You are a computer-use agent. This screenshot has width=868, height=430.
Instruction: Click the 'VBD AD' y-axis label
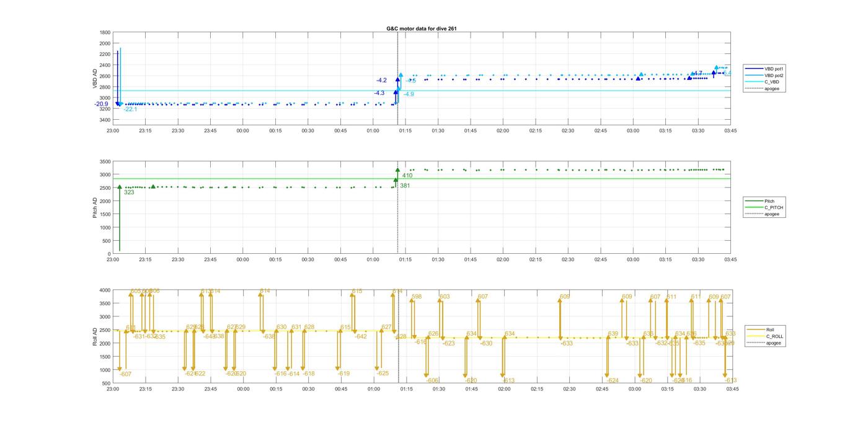pos(95,78)
